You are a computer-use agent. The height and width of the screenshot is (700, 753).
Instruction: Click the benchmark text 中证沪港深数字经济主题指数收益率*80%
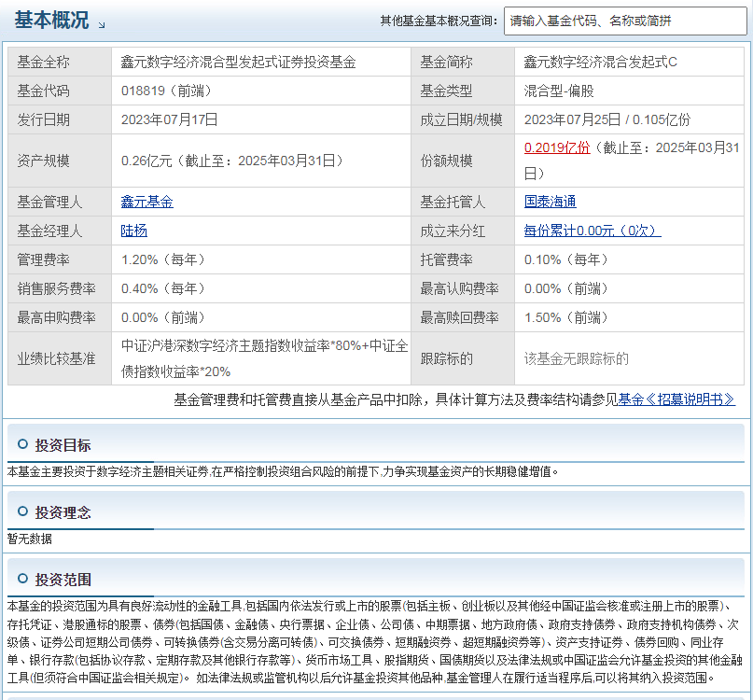pos(241,346)
